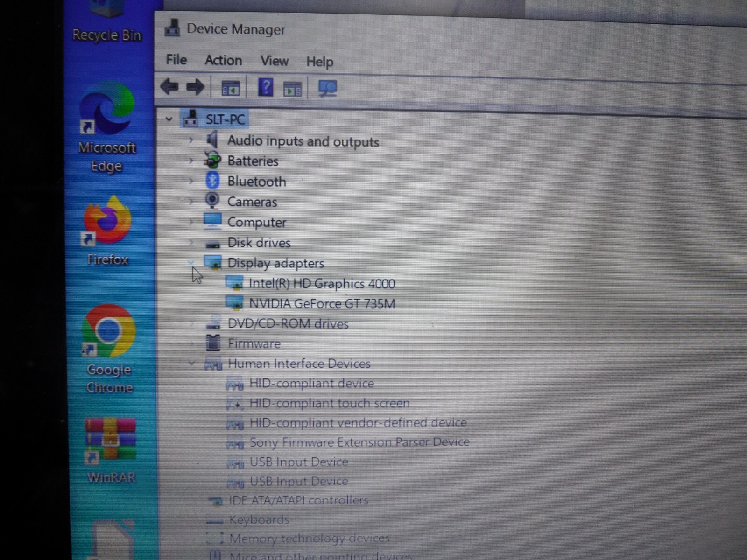Viewport: 747px width, 560px height.
Task: Open the Action menu
Action: click(x=224, y=60)
